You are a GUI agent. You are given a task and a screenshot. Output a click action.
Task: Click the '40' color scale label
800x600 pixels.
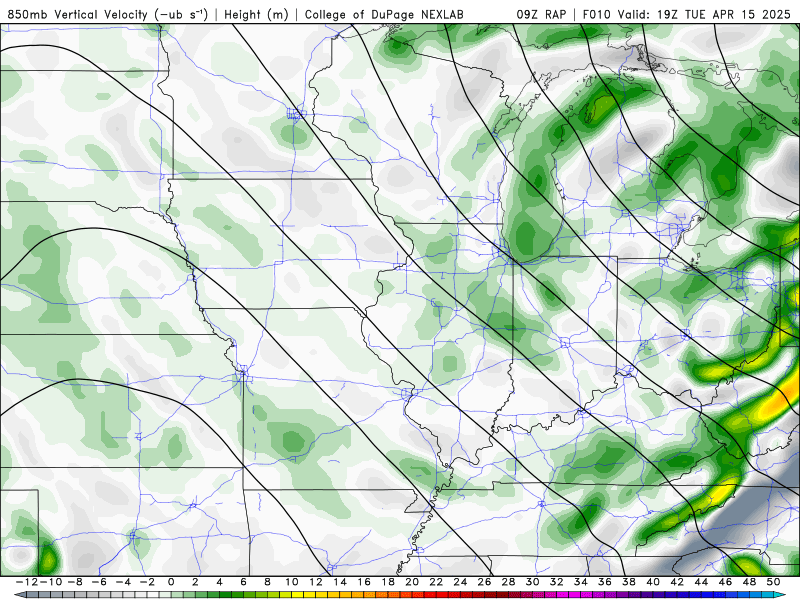pyautogui.click(x=653, y=582)
